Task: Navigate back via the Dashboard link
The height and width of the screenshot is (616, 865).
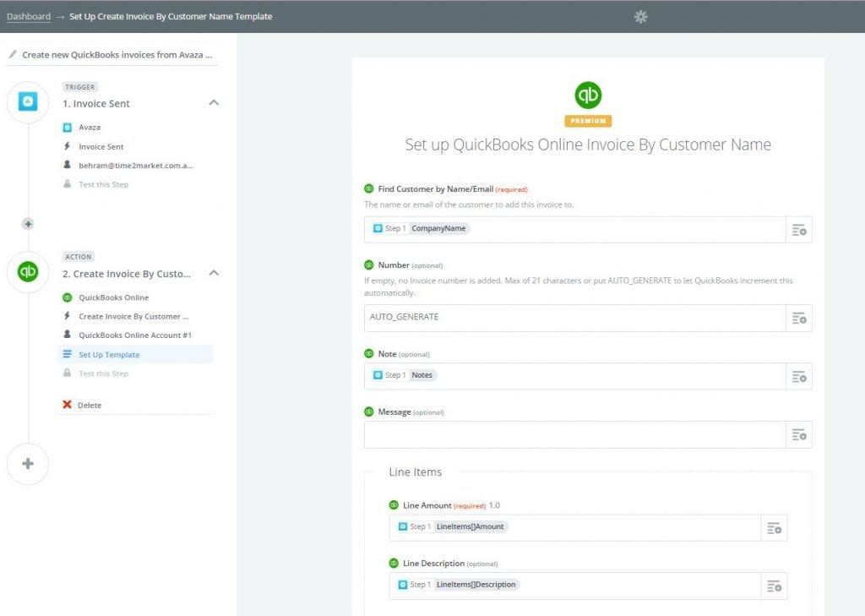Action: click(28, 16)
